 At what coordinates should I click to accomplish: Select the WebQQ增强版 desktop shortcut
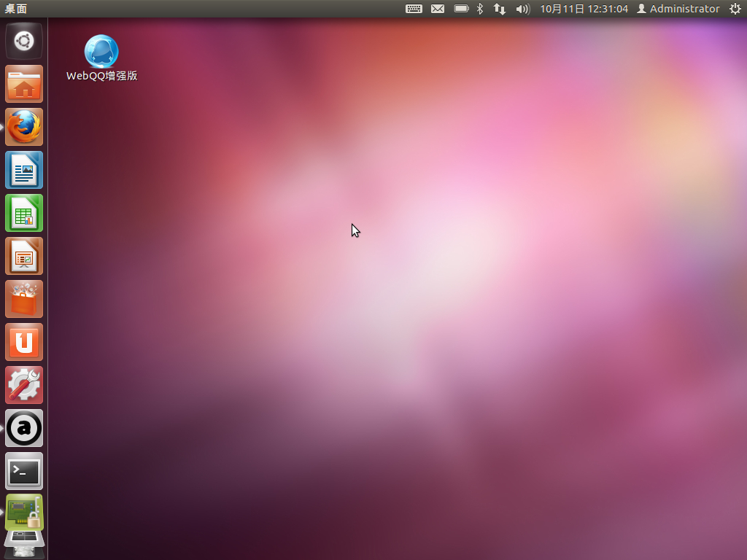(x=101, y=58)
